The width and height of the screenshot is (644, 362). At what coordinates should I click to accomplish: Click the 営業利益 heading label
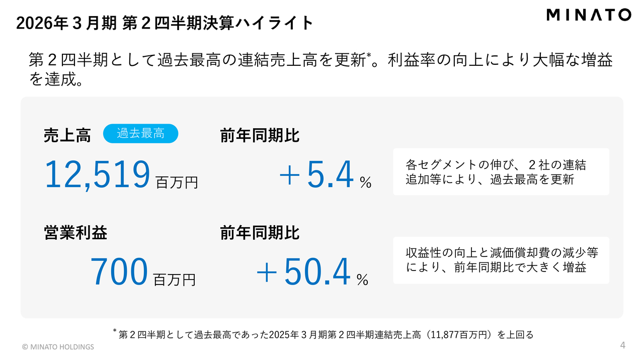coord(75,233)
